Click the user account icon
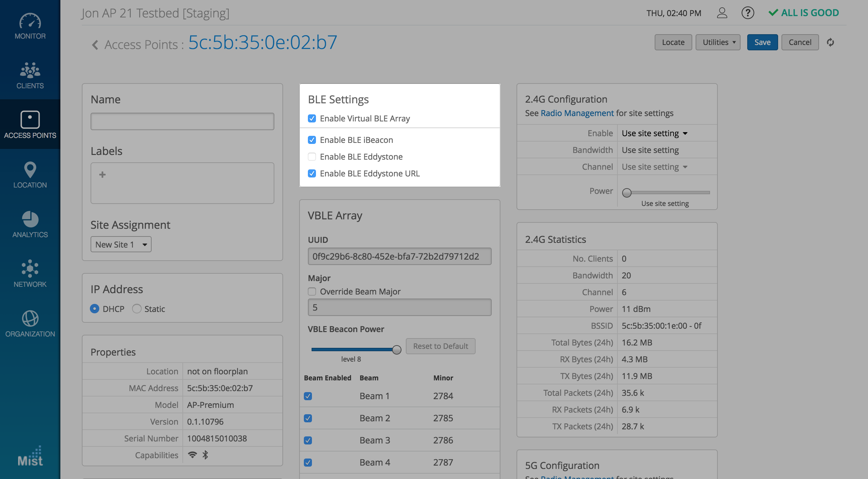The width and height of the screenshot is (868, 479). tap(722, 13)
